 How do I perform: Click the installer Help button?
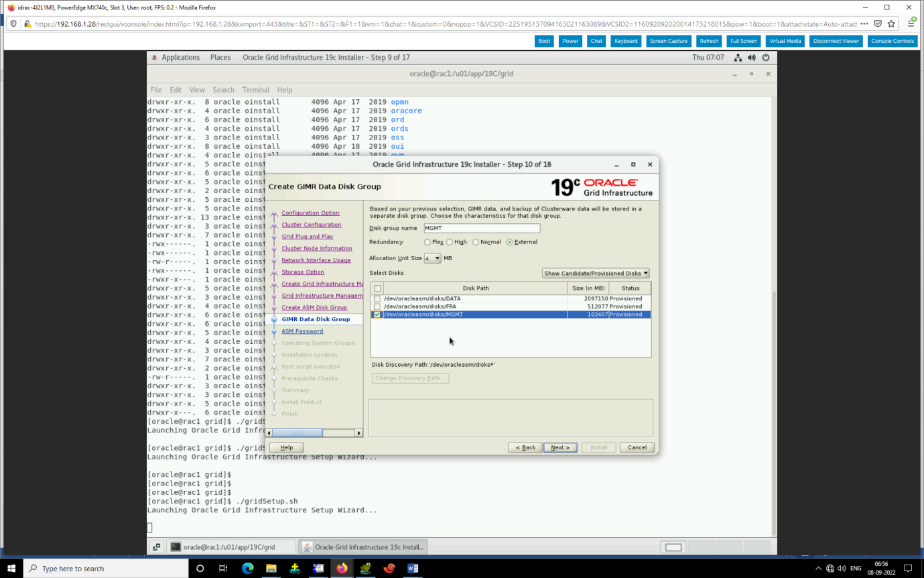[286, 447]
